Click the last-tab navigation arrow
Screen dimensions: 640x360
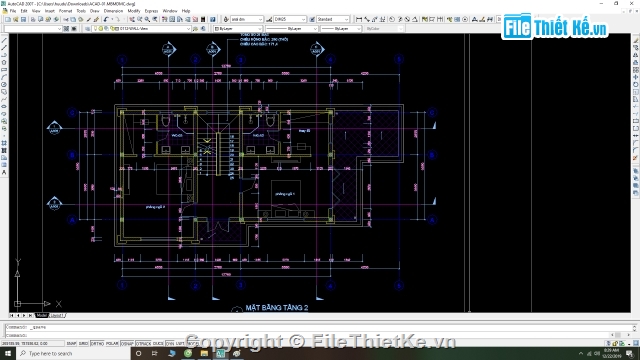(30, 316)
